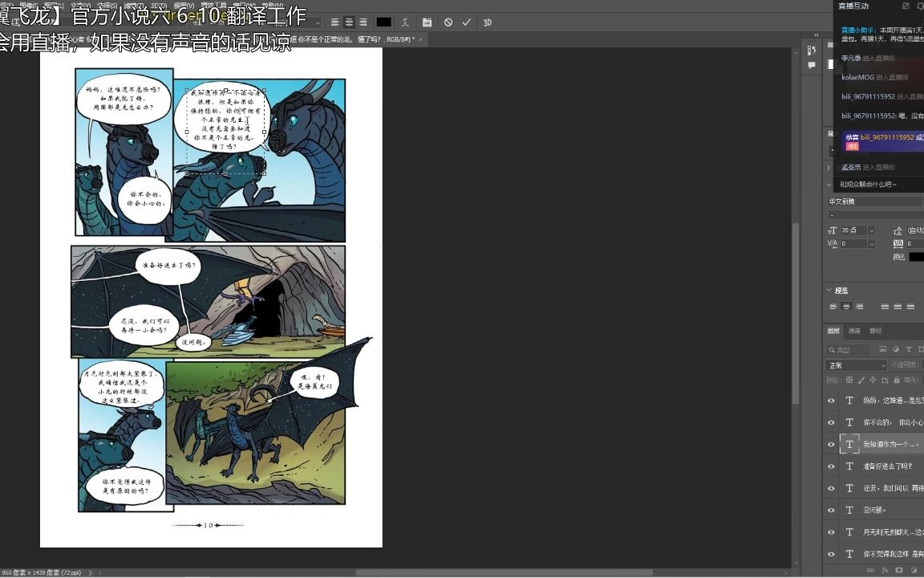Close the open document tab

click(421, 39)
